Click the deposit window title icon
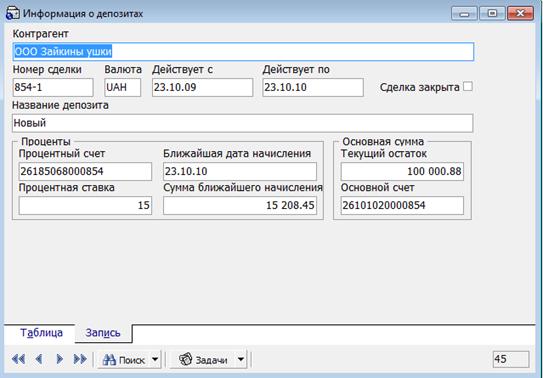543x378 pixels. [13, 13]
